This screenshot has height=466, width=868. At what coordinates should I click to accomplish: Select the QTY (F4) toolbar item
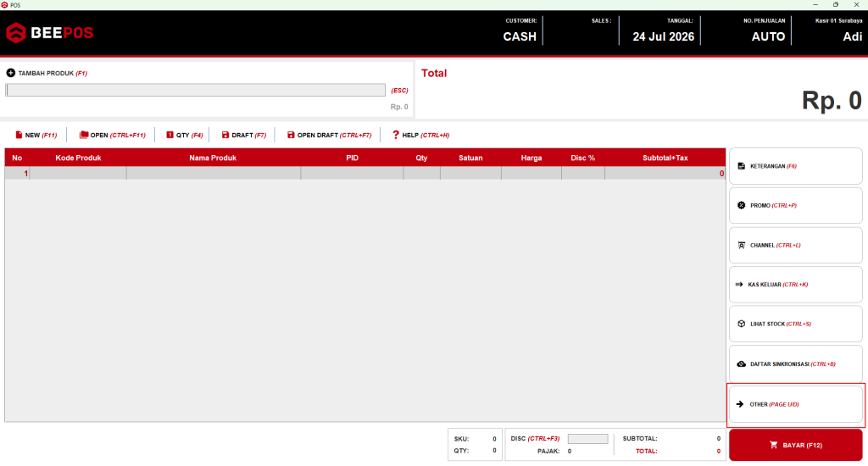click(184, 135)
